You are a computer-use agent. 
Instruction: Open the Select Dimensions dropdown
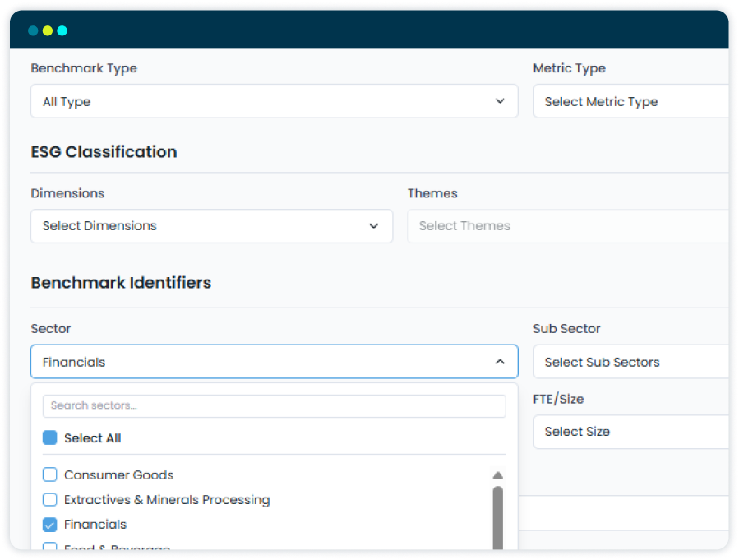211,226
